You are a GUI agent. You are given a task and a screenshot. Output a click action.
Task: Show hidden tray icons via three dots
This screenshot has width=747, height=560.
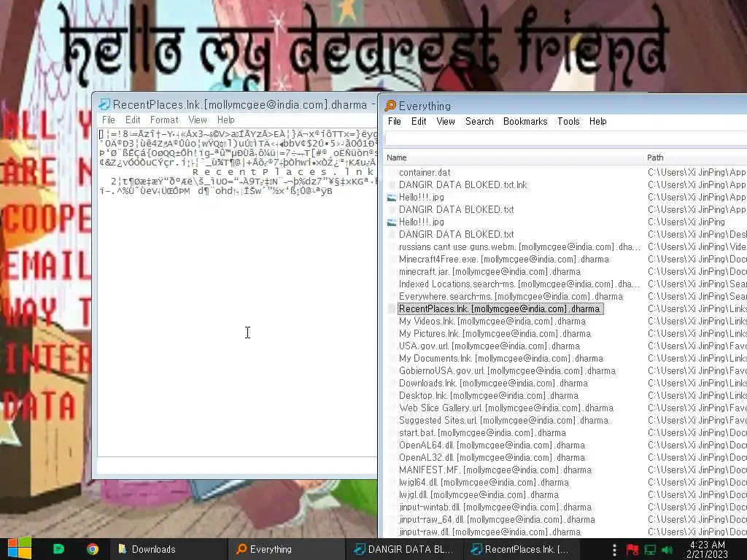point(614,550)
